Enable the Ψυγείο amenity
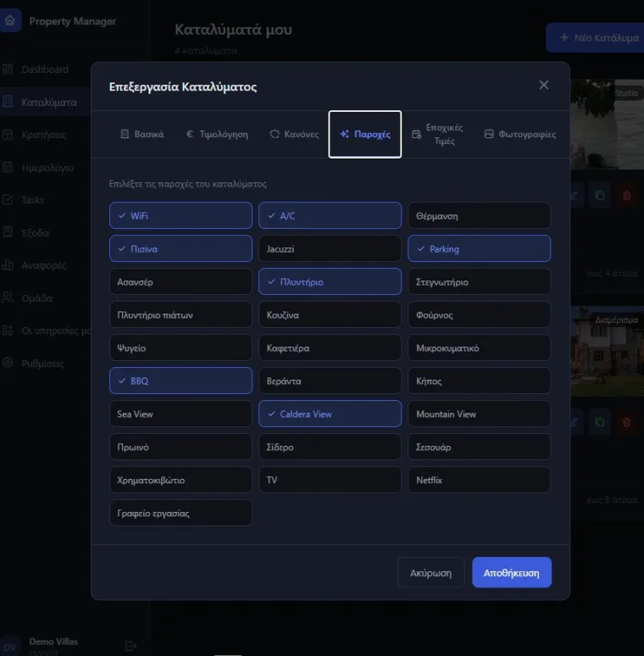Image resolution: width=644 pixels, height=656 pixels. coord(180,347)
